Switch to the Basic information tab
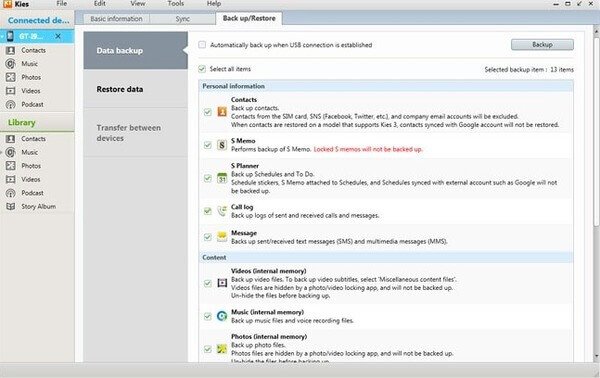The image size is (600, 378). 116,19
